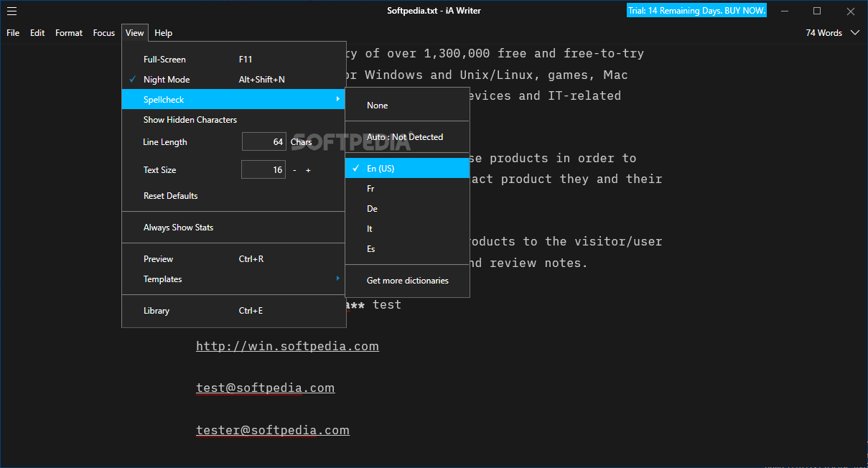Viewport: 868px width, 468px height.
Task: Click the word 'test' after the asterisks
Action: 386,305
